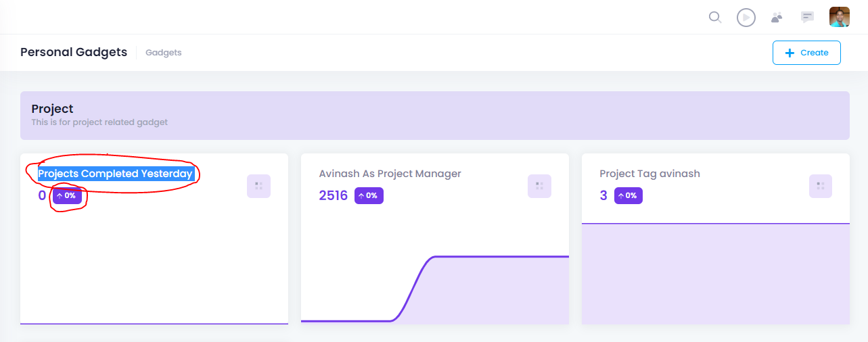
Task: Click the 0% badge on Projects Completed Yesterday card
Action: (x=67, y=196)
